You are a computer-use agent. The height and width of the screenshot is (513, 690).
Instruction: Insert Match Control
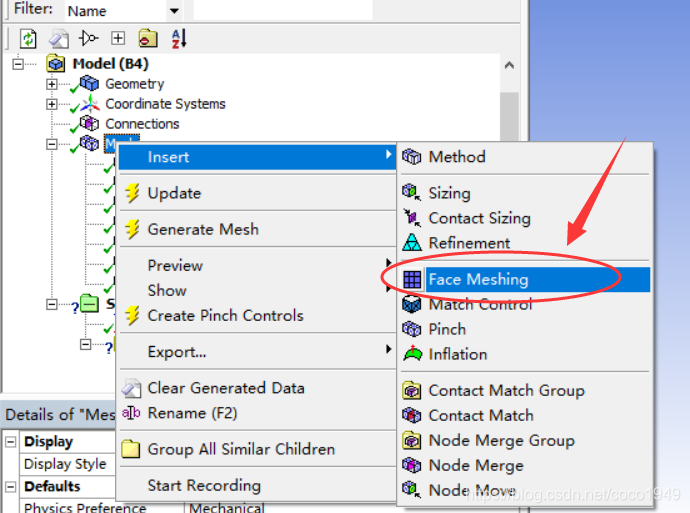(x=525, y=304)
